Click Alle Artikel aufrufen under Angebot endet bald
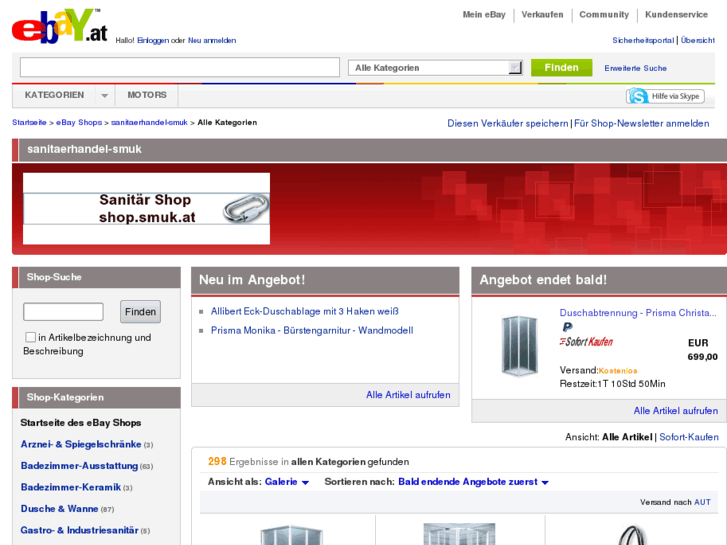Viewport: 727px width, 545px height. (676, 410)
